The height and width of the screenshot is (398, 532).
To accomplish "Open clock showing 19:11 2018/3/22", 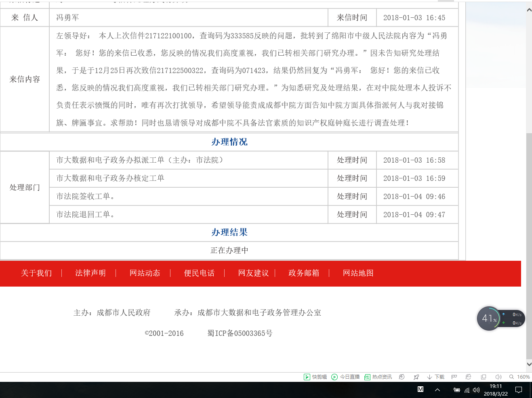I will coord(496,390).
